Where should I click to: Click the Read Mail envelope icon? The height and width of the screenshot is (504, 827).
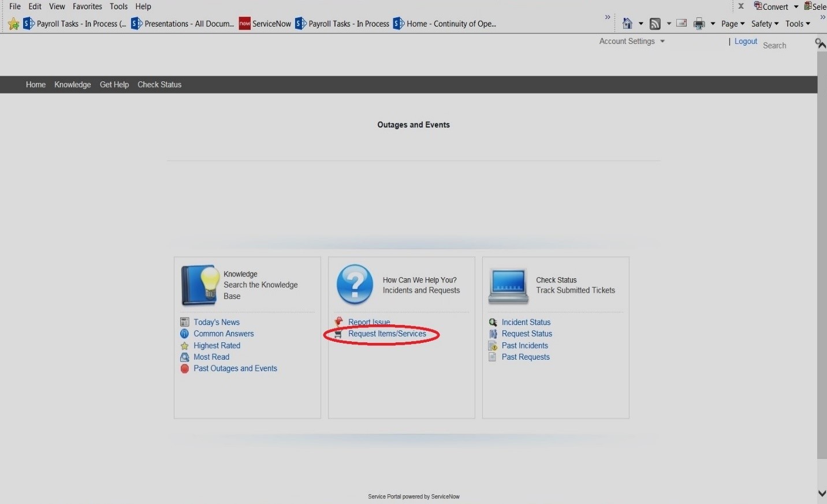(x=682, y=24)
